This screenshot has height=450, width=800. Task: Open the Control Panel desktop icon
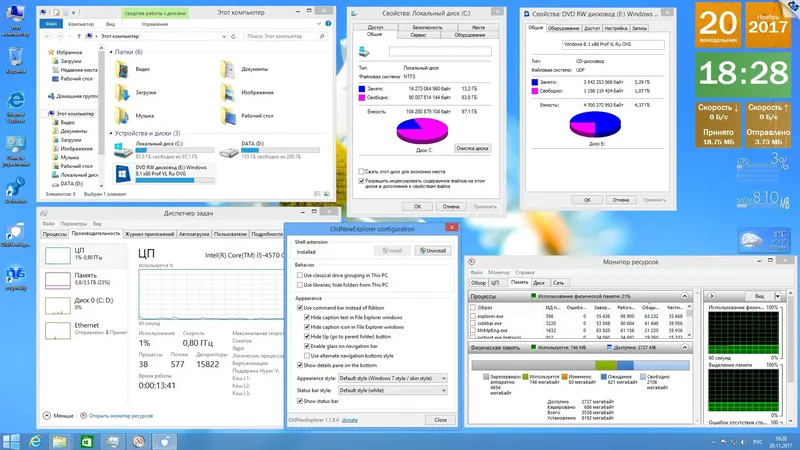click(x=16, y=152)
